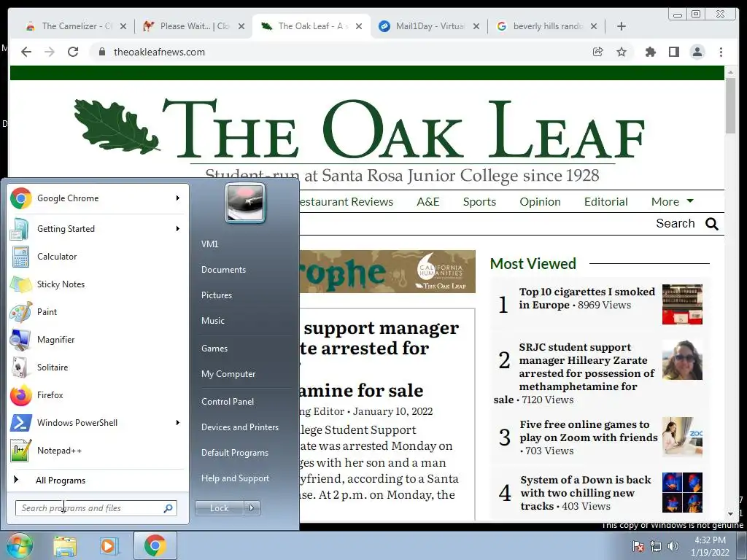The height and width of the screenshot is (560, 747).
Task: Open My Computer
Action: 228,374
